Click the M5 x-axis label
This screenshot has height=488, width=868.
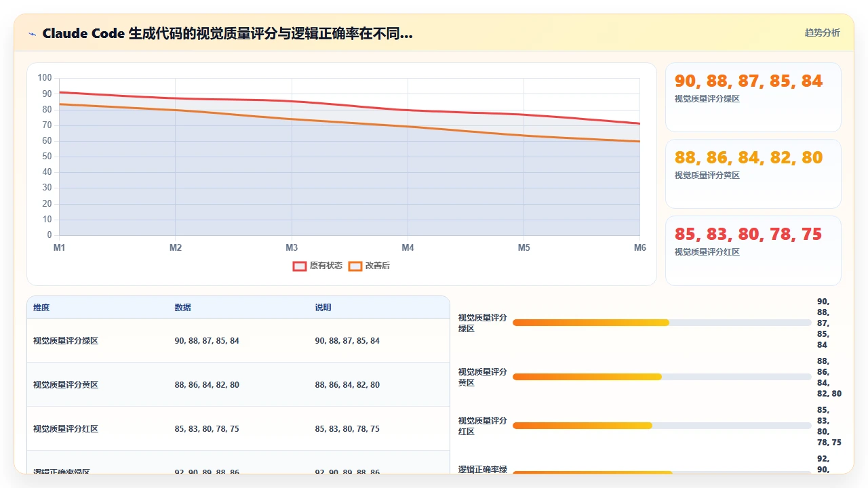pyautogui.click(x=524, y=248)
